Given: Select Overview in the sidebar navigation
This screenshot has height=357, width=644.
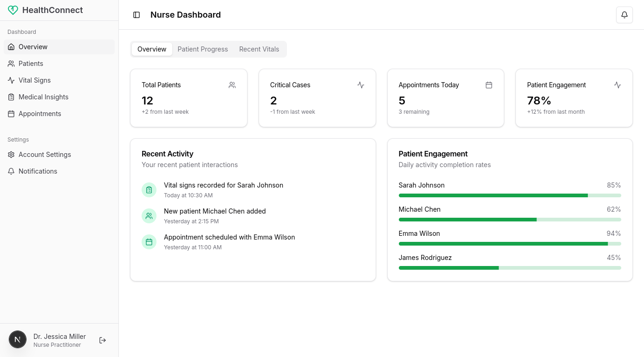Looking at the screenshot, I should (x=33, y=46).
